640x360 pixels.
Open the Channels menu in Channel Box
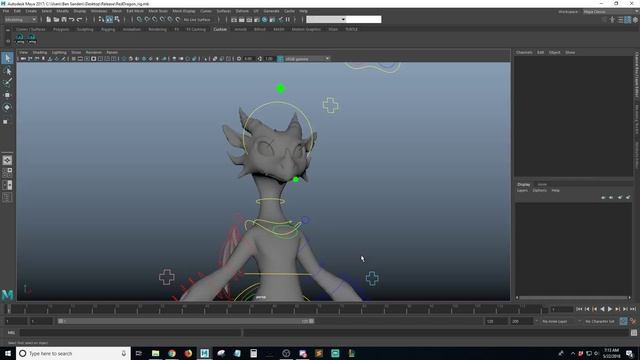click(x=524, y=53)
